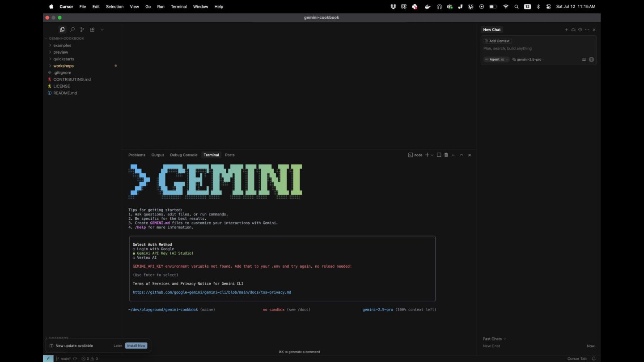644x362 pixels.
Task: Open chat panel more options ellipsis
Action: (x=587, y=29)
